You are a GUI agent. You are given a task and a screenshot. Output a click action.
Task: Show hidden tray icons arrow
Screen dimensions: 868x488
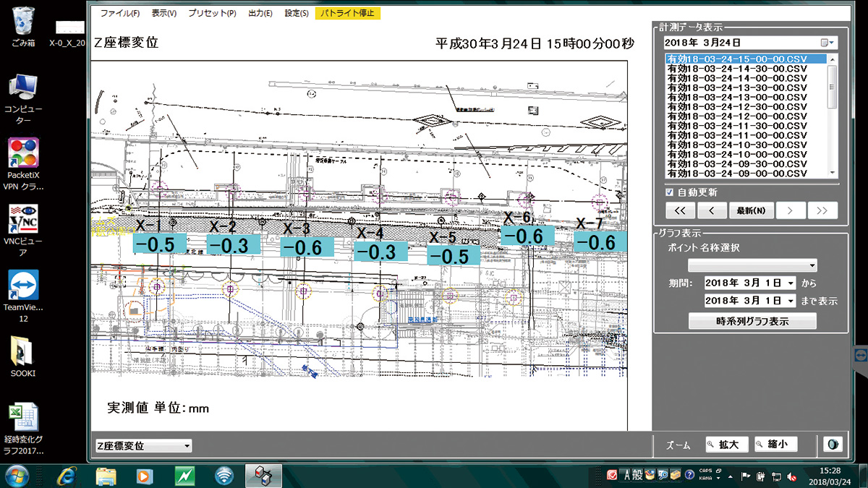pyautogui.click(x=732, y=477)
